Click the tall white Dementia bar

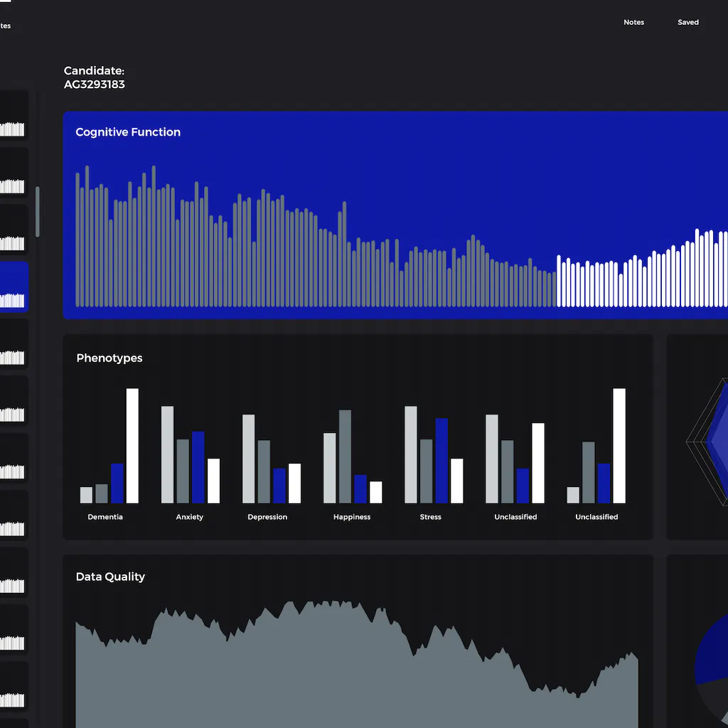[x=132, y=446]
